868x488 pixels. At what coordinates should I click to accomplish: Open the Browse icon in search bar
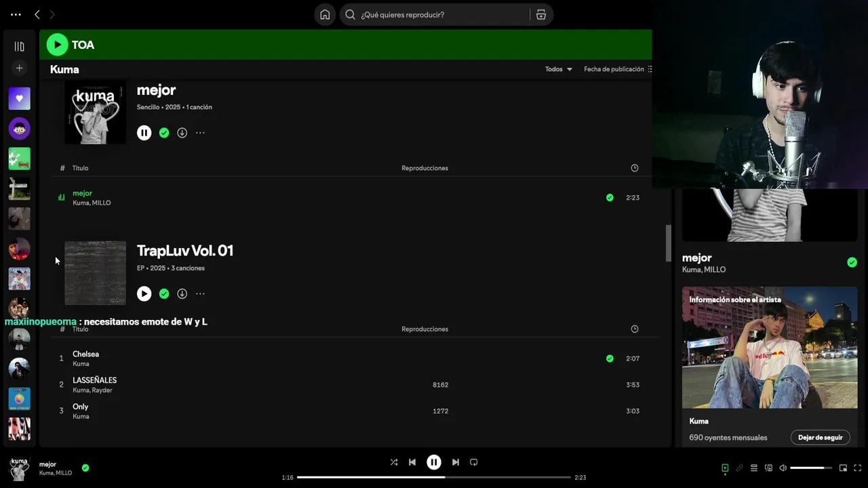[x=540, y=15]
